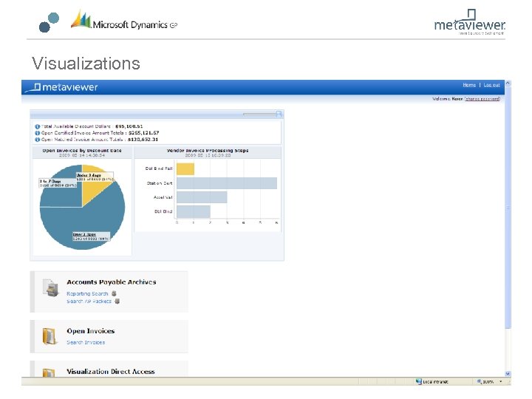
Task: Click the Accounts Payable Archives heading
Action: tap(112, 282)
